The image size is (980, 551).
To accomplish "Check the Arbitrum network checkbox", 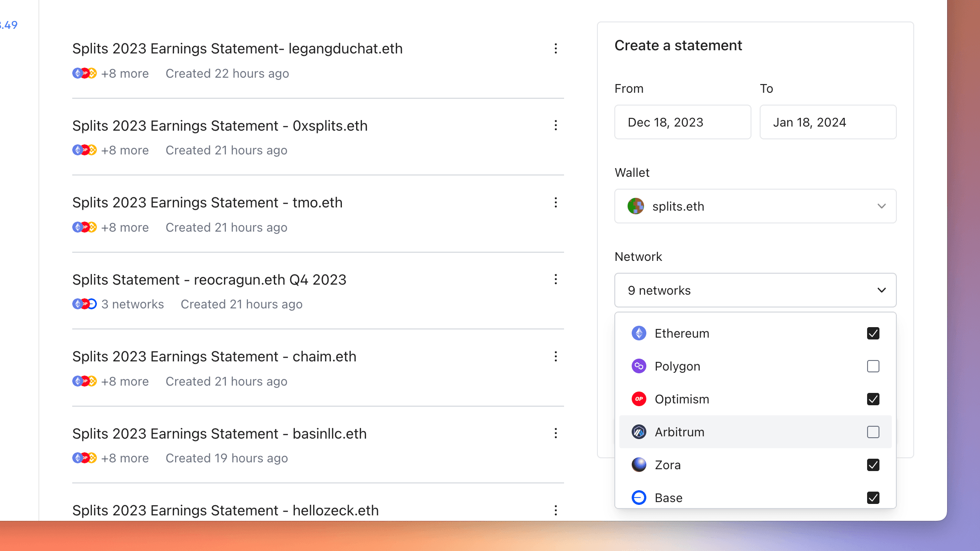I will click(x=873, y=432).
